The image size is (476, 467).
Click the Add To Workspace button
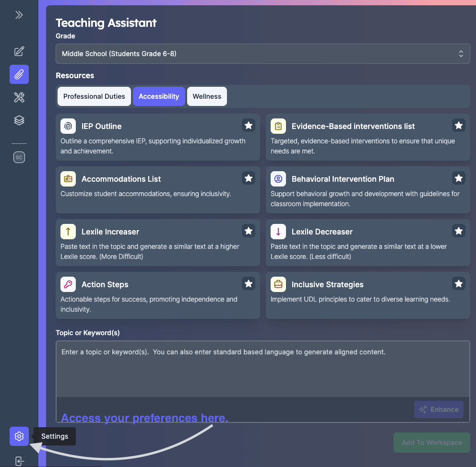432,443
